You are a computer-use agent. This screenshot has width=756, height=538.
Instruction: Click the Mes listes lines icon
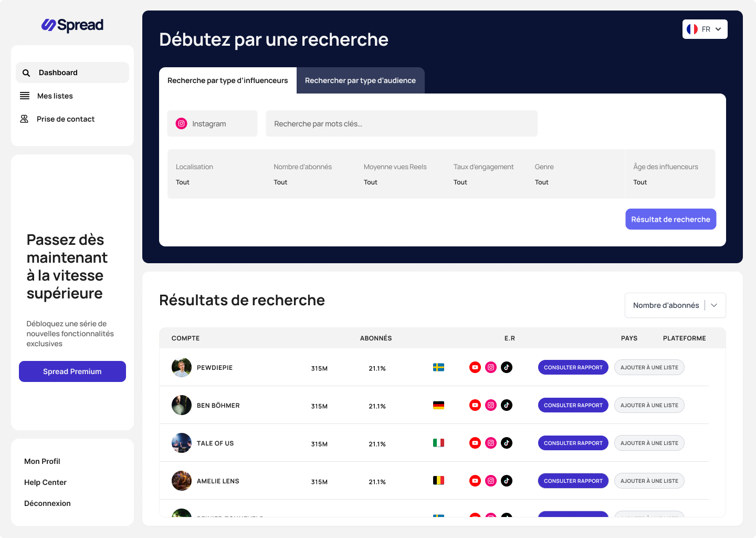tap(25, 96)
